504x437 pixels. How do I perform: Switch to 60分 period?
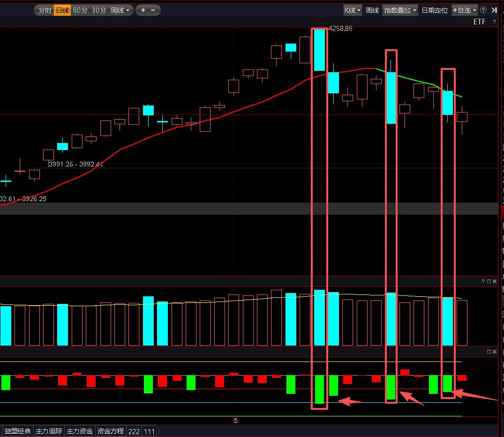click(x=80, y=10)
